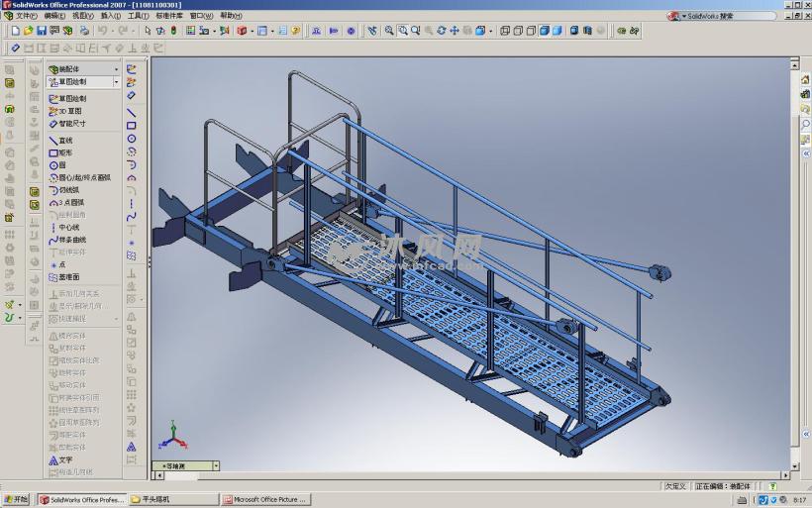Open the Standard Views dropdown arrow
The height and width of the screenshot is (508, 812).
490,31
